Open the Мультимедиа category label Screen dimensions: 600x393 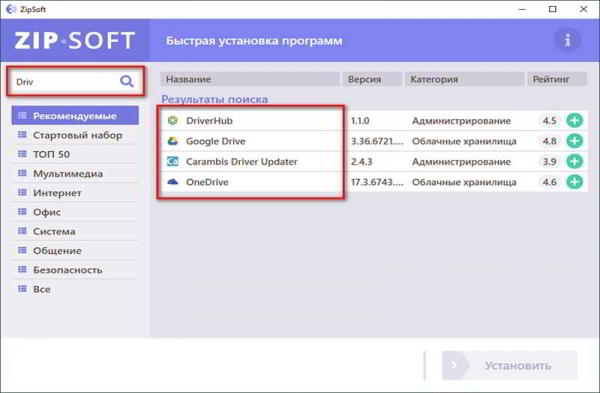point(68,174)
